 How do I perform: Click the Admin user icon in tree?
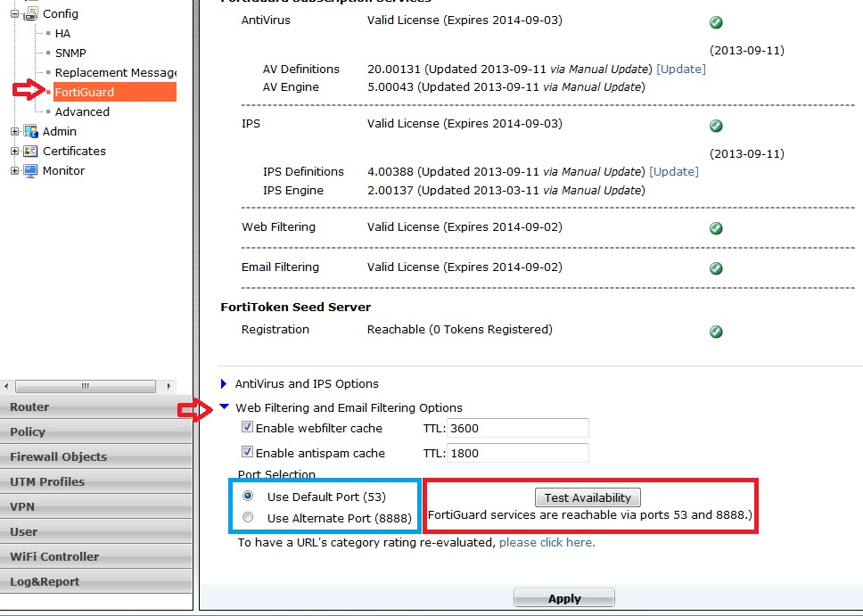pos(31,132)
